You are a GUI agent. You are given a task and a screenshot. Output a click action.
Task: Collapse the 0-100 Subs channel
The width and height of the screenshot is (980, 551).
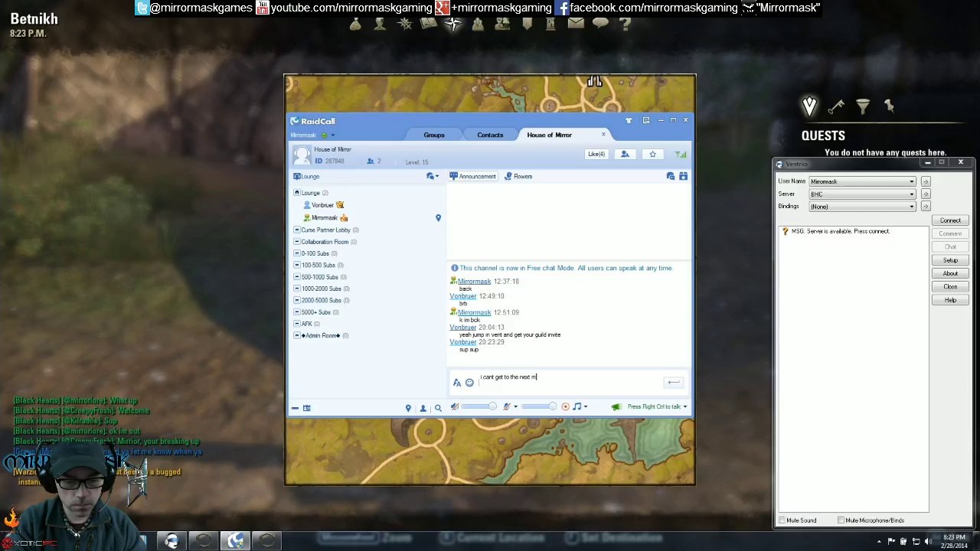pyautogui.click(x=297, y=253)
